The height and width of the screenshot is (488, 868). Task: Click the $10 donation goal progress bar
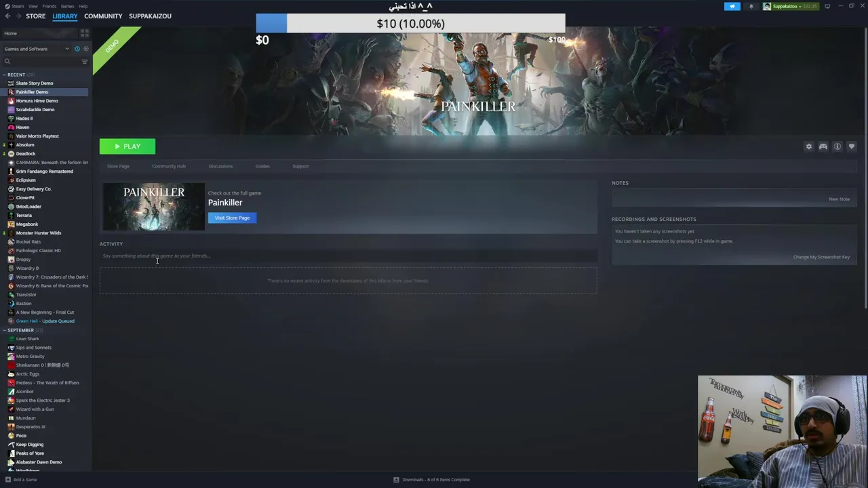click(410, 24)
